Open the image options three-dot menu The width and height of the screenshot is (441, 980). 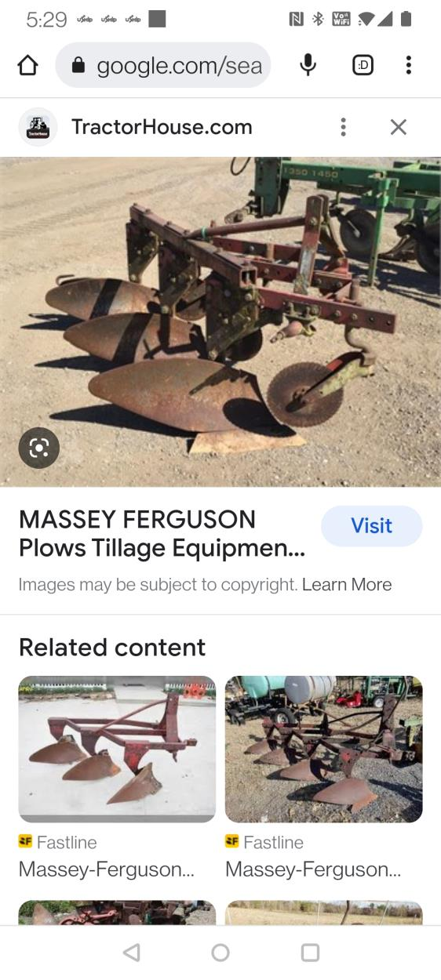point(343,127)
